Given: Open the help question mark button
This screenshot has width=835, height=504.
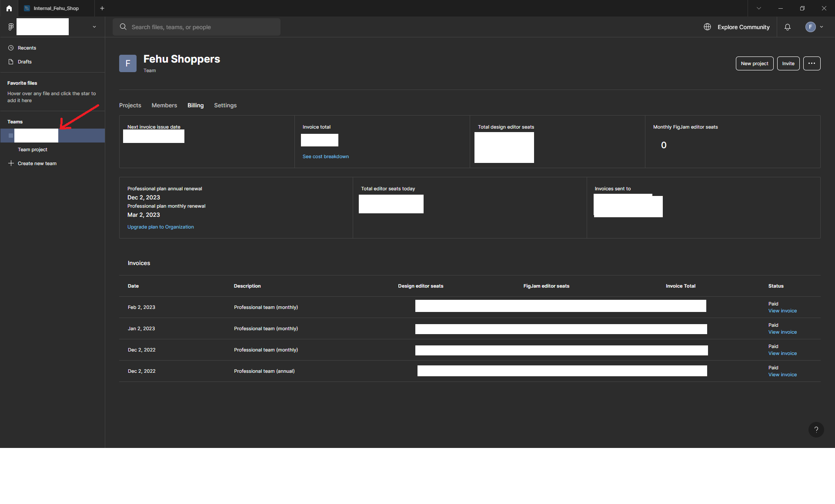Looking at the screenshot, I should [x=816, y=430].
